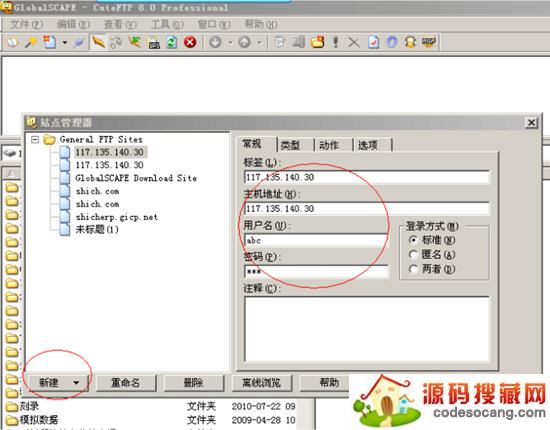The height and width of the screenshot is (430, 550).
Task: Click the grayed stacked-pages toolbar icon
Action: click(x=299, y=42)
